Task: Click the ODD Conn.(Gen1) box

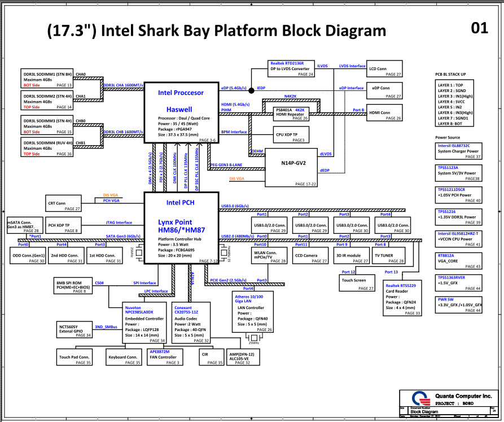Action: point(28,255)
